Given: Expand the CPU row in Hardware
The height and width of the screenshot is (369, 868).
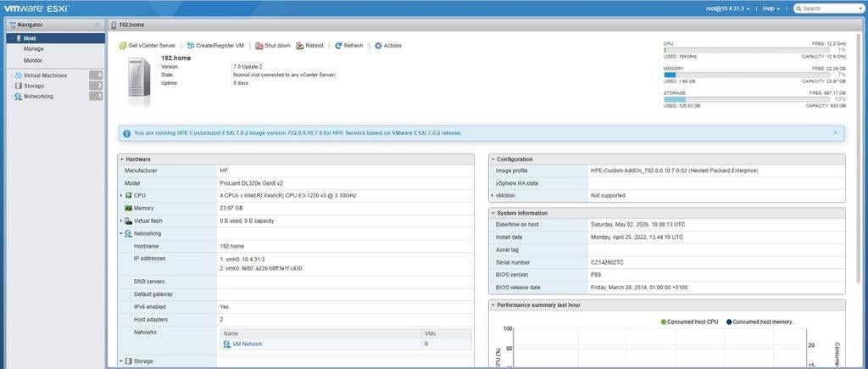Looking at the screenshot, I should pos(121,196).
